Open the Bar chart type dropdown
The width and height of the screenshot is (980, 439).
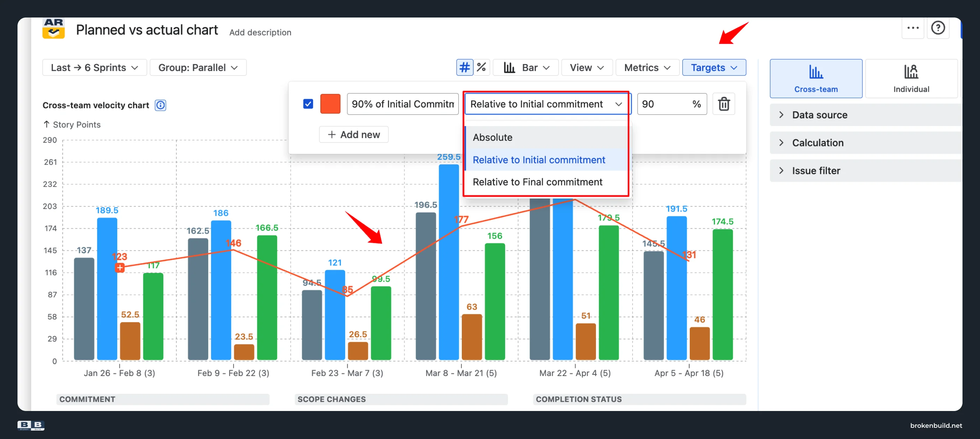[x=526, y=67]
